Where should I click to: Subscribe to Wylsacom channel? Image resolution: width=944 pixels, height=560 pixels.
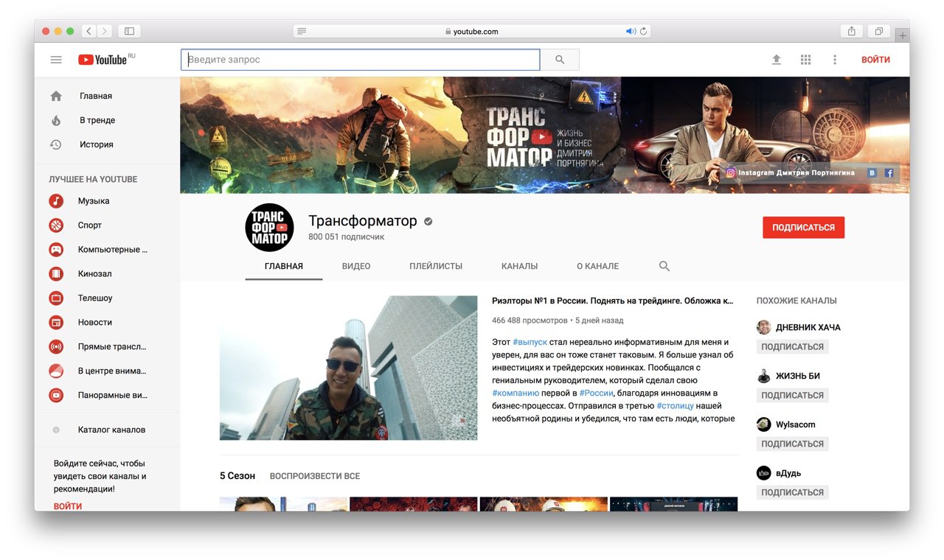click(792, 444)
